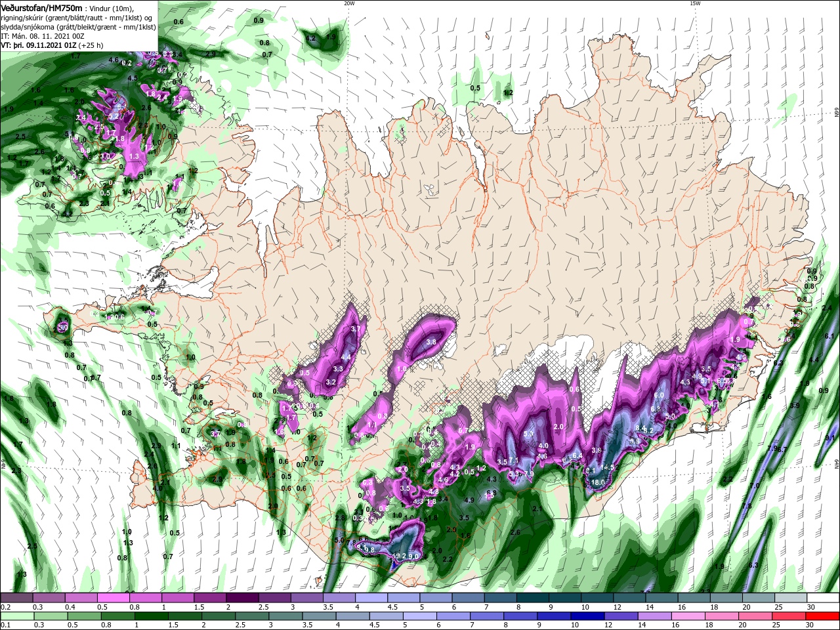Click the 'slydda/snjókoma' legend description line

77,26
